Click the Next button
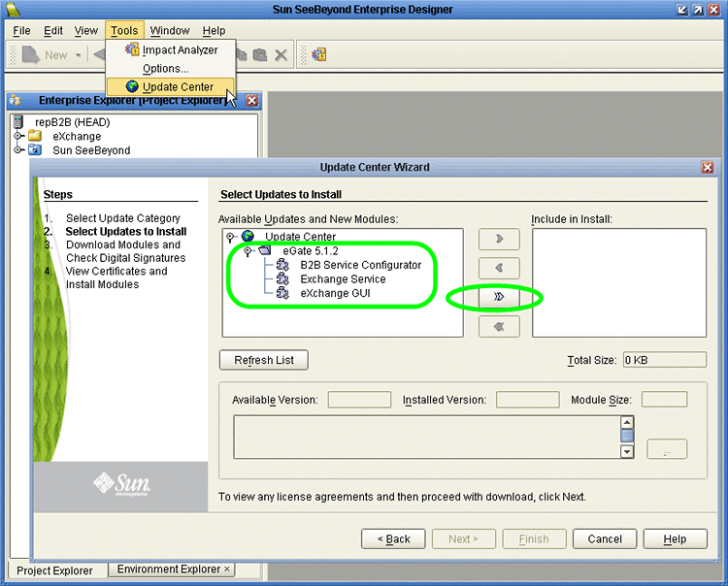This screenshot has height=586, width=728. click(x=463, y=539)
